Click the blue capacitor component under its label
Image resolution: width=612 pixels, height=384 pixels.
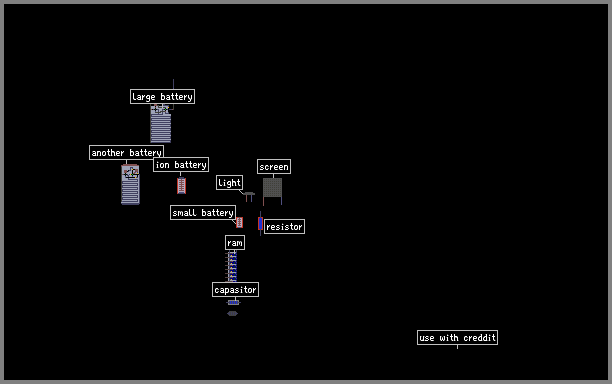coord(233,302)
